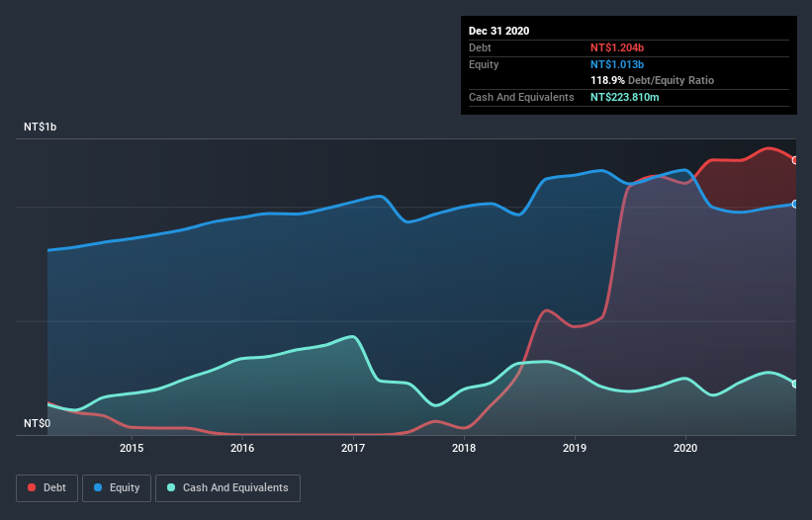Click the teal Cash legend dot
The width and height of the screenshot is (812, 520).
point(171,487)
